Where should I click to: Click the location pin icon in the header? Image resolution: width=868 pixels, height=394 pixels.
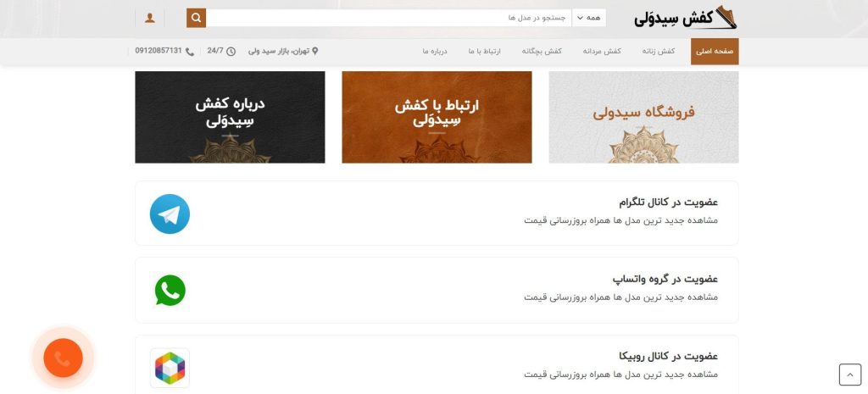[x=315, y=52]
